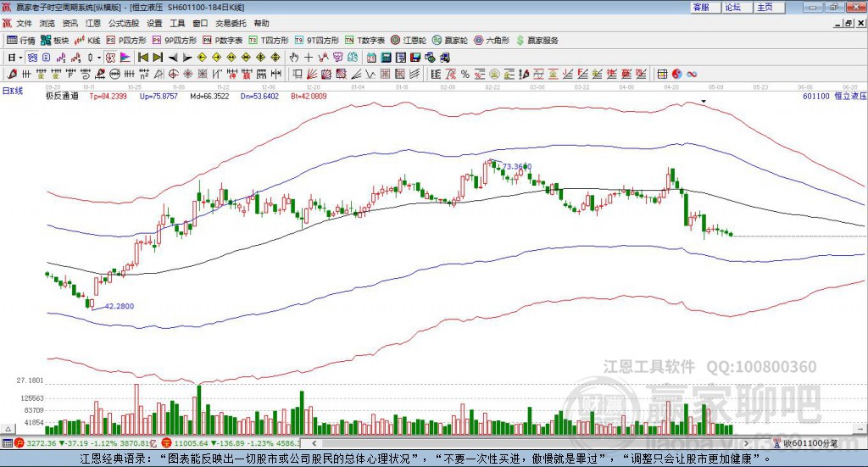This screenshot has width=868, height=467.
Task: Open the 公式选股 menu
Action: 124,23
